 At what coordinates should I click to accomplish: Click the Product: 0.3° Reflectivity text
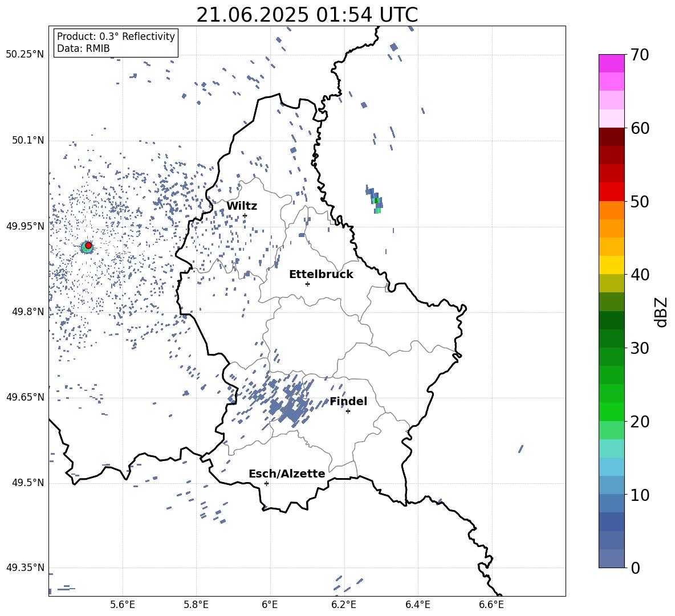pos(116,36)
